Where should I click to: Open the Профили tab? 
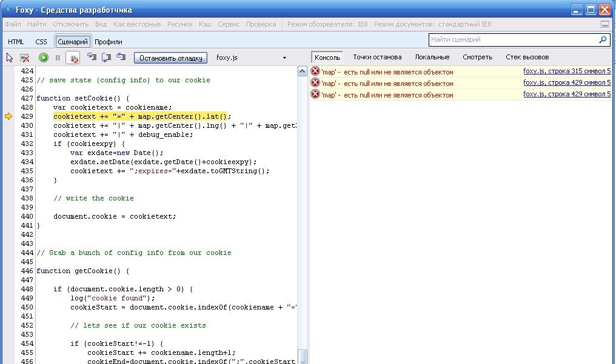109,42
